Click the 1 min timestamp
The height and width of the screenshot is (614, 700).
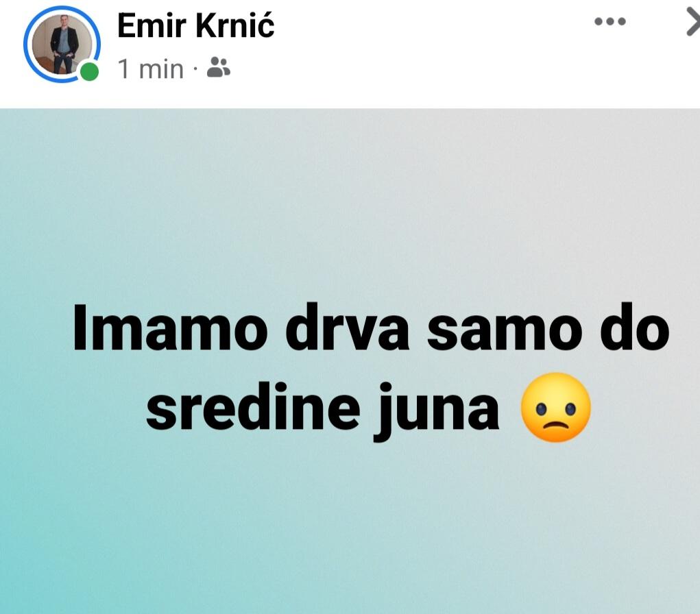[x=150, y=69]
